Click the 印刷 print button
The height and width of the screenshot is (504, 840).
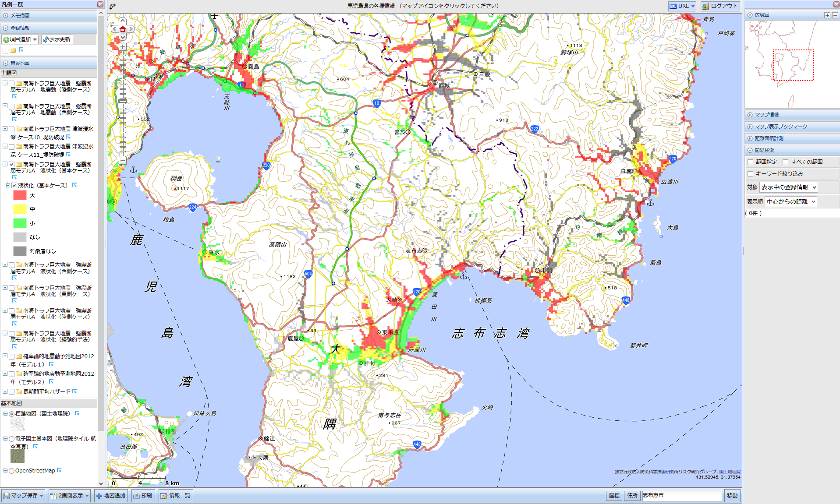tap(142, 496)
